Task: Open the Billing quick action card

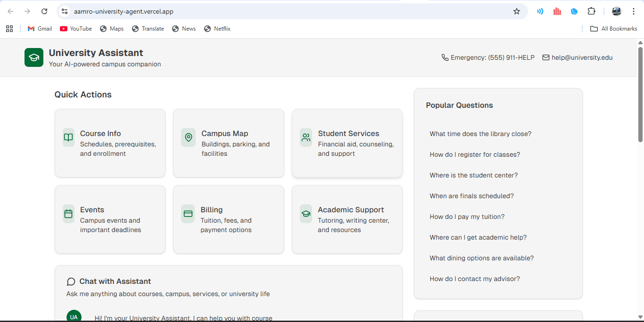Action: click(x=229, y=219)
